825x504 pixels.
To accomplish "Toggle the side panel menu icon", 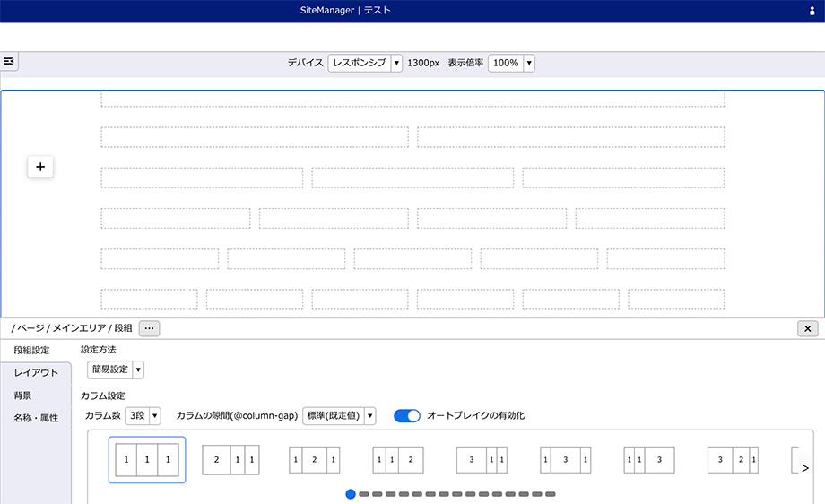I will tap(9, 61).
